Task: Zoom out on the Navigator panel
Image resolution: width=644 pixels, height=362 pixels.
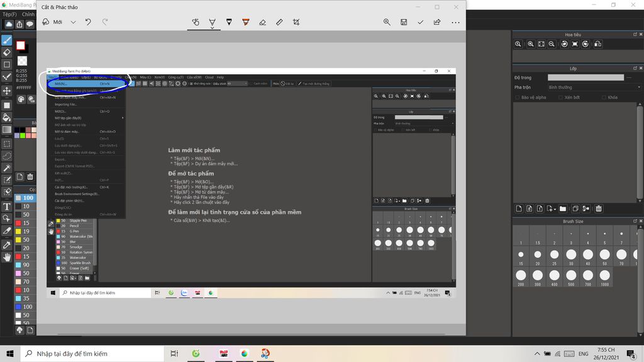Action: point(552,44)
